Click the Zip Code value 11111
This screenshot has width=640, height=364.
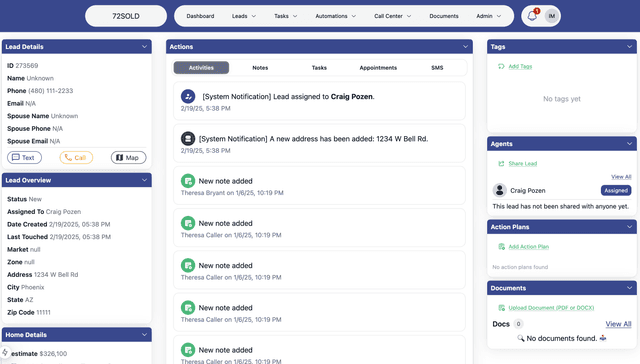coord(43,312)
